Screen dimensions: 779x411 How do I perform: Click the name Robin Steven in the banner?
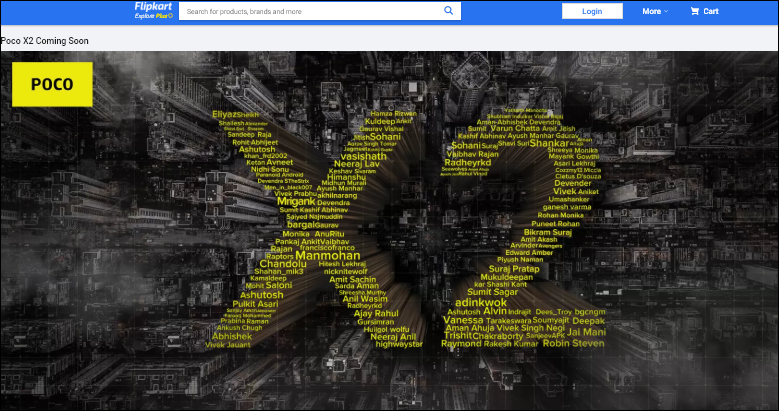tap(574, 343)
